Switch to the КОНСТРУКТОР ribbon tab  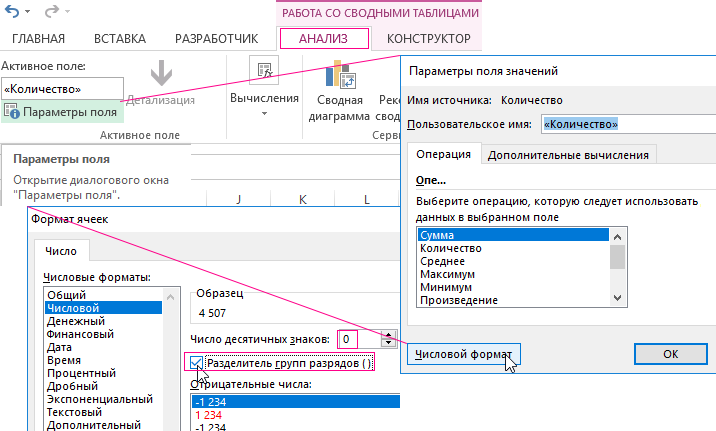click(x=428, y=39)
